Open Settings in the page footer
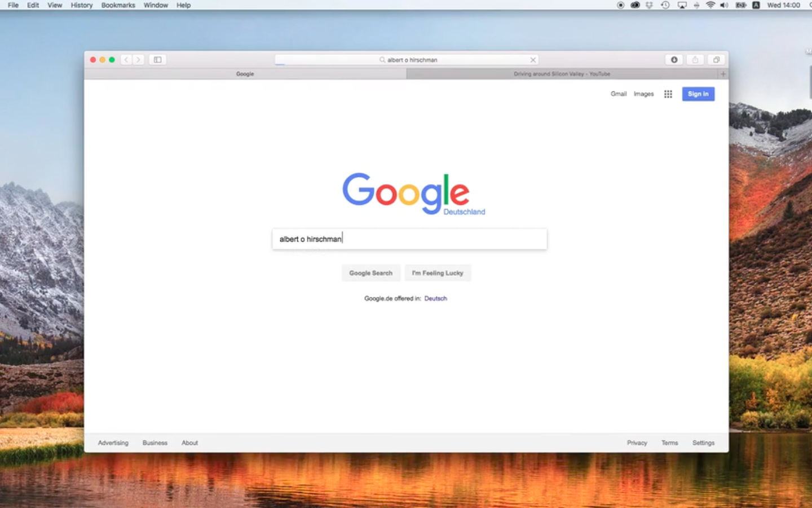 point(703,443)
